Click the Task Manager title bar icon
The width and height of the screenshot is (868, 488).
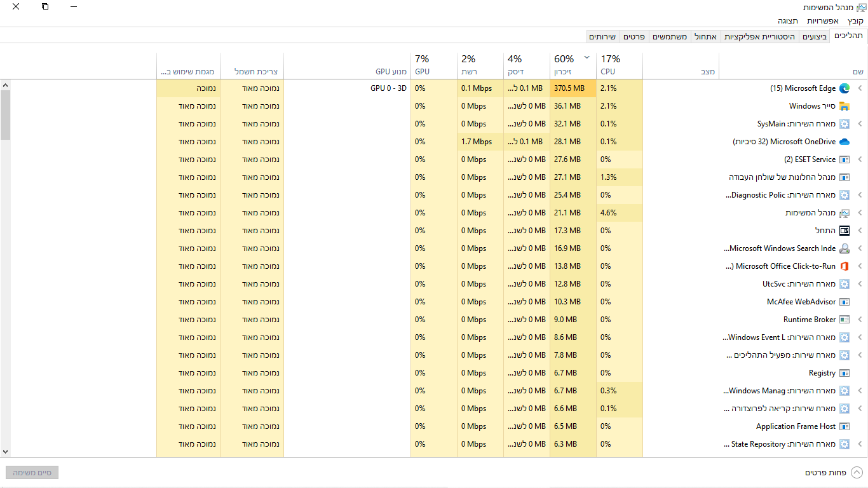(861, 7)
